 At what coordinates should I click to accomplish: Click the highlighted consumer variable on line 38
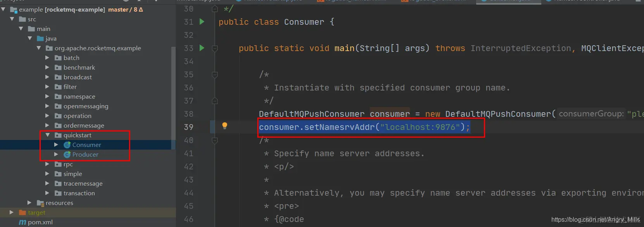[x=390, y=114]
